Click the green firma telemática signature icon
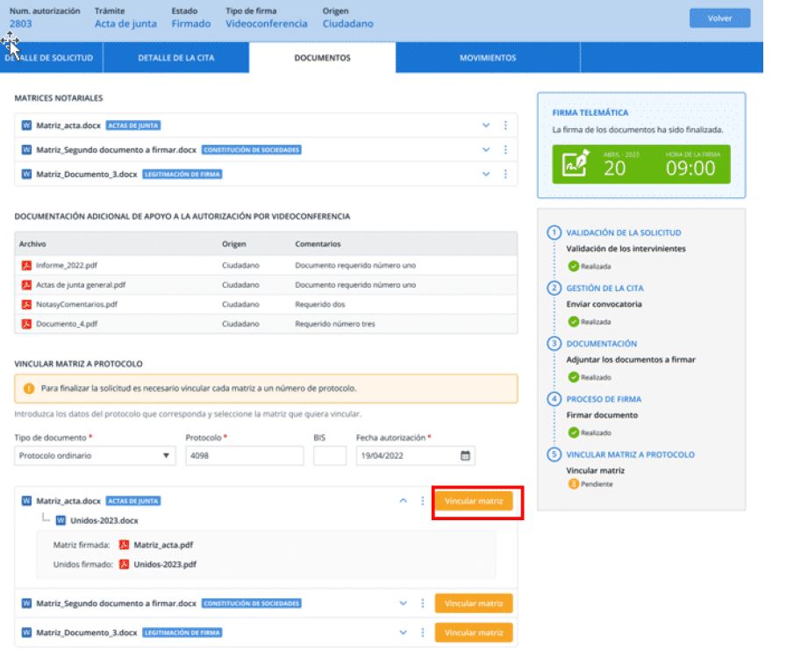The width and height of the screenshot is (801, 672). [x=576, y=164]
